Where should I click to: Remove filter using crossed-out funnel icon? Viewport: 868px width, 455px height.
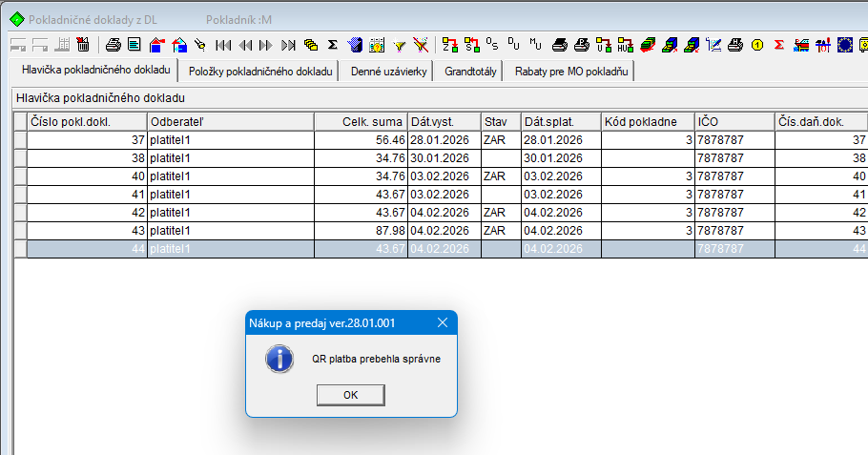421,44
